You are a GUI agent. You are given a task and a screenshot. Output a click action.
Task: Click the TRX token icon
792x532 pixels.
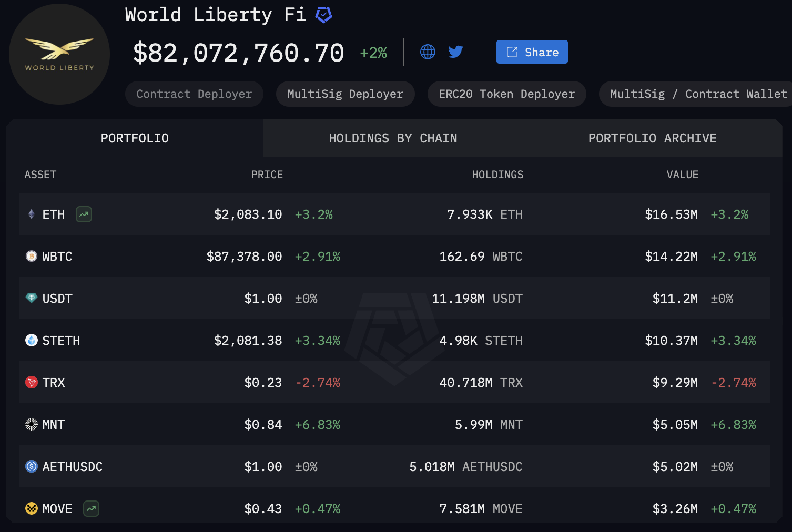[32, 383]
